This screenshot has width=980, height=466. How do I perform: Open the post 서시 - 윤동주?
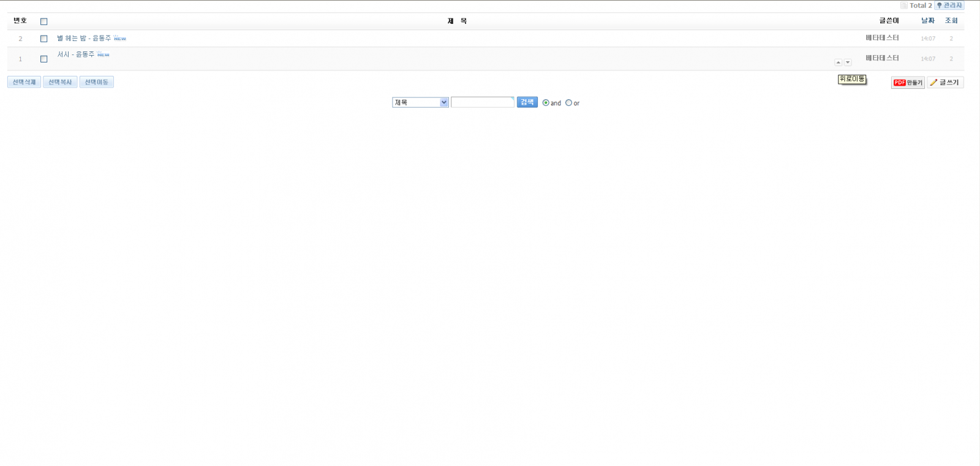[76, 54]
